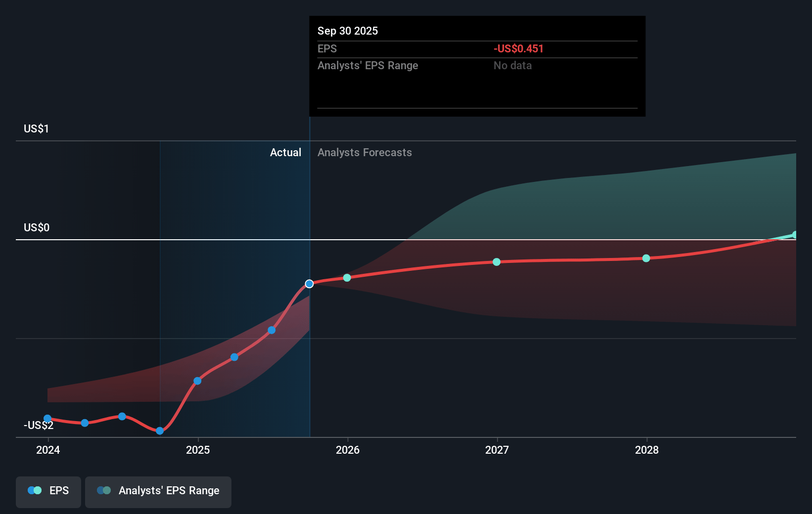
Task: Click the 2026 x-axis label
Action: pyautogui.click(x=347, y=450)
